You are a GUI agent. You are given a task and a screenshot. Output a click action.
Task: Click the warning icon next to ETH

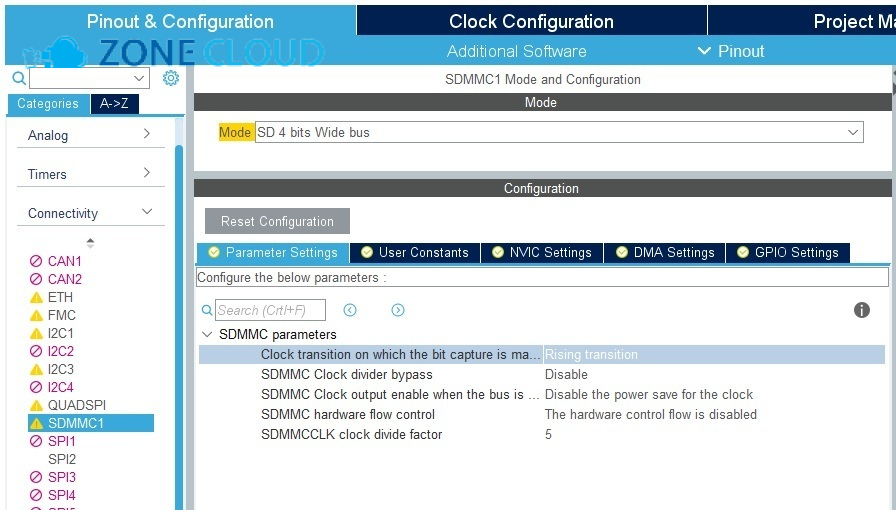pyautogui.click(x=36, y=297)
